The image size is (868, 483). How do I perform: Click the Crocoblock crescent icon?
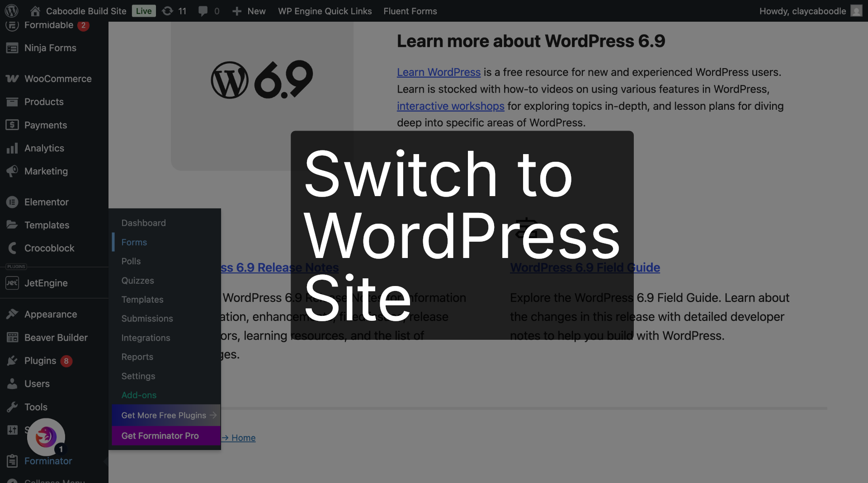[x=12, y=248]
